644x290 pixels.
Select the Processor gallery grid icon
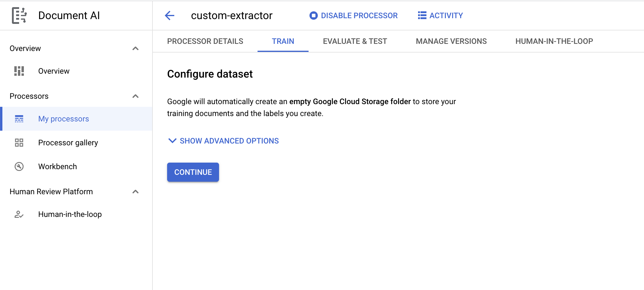tap(19, 143)
